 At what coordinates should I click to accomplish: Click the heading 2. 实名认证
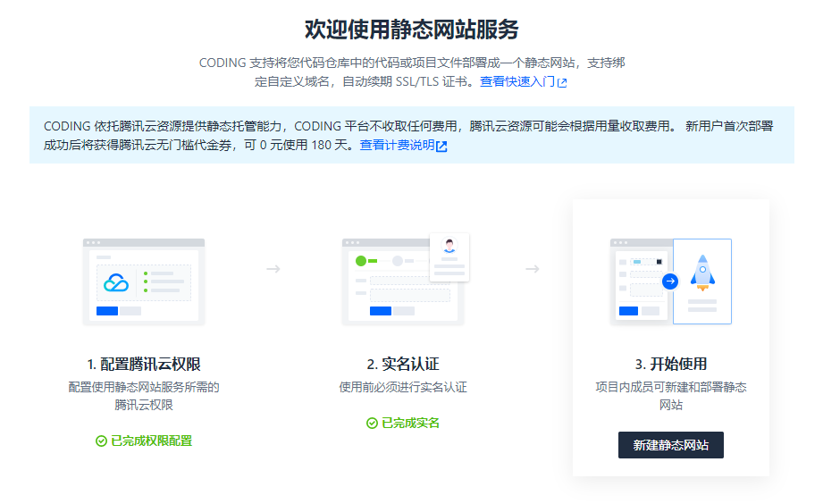(x=403, y=364)
